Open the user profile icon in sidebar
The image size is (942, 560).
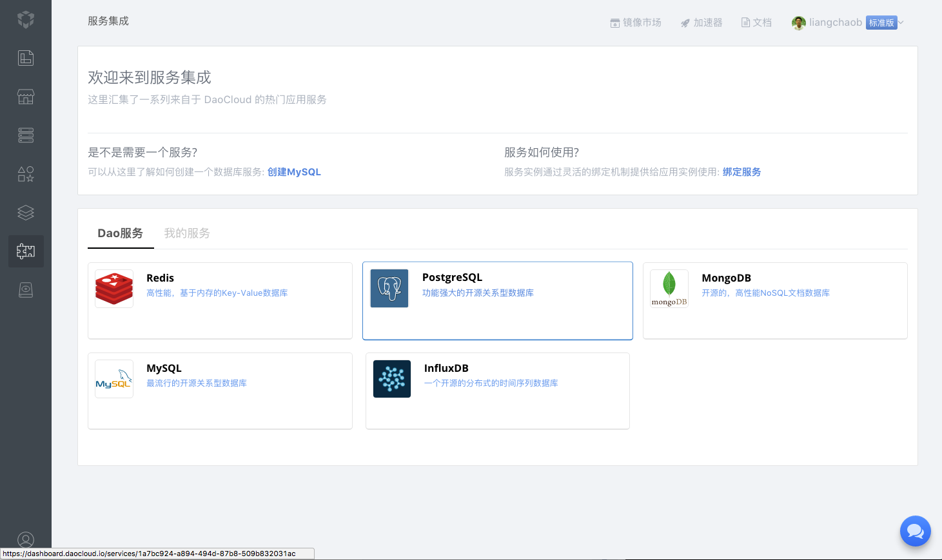[x=26, y=540]
